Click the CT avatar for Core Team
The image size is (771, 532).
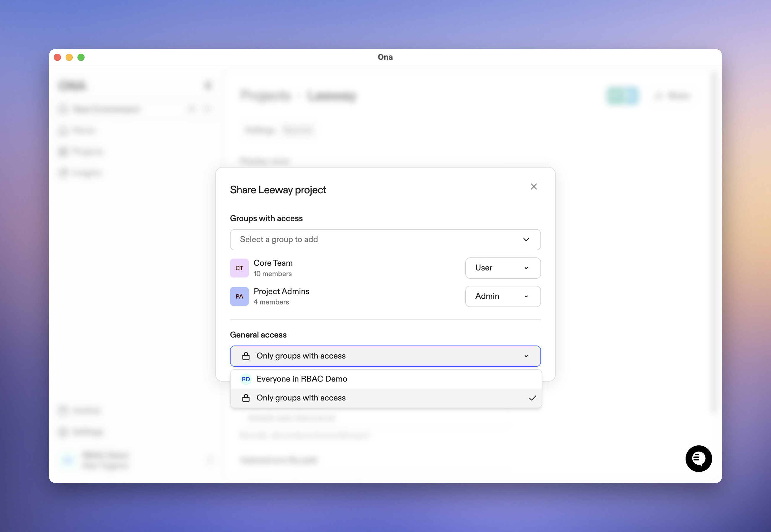pos(239,268)
